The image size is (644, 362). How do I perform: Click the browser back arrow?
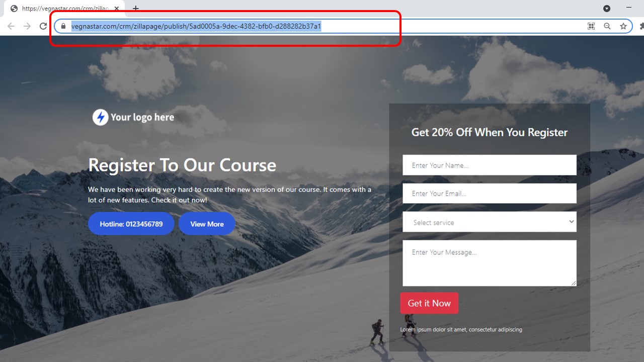coord(11,26)
